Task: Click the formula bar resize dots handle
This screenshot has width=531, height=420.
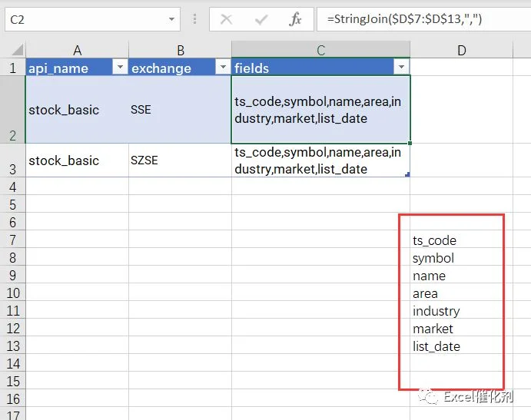Action: 194,19
